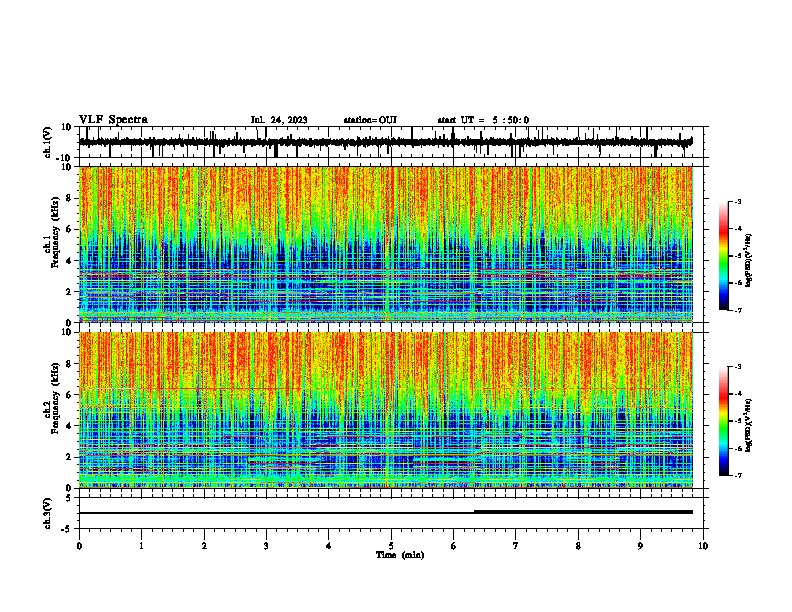Click the ch.1 color scale bar
792x612 pixels.
pyautogui.click(x=724, y=256)
